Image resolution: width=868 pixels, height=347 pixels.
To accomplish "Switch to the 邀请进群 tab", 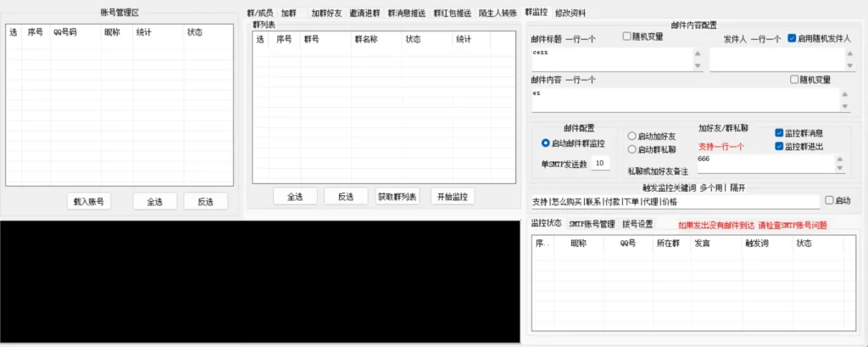I will pos(364,13).
